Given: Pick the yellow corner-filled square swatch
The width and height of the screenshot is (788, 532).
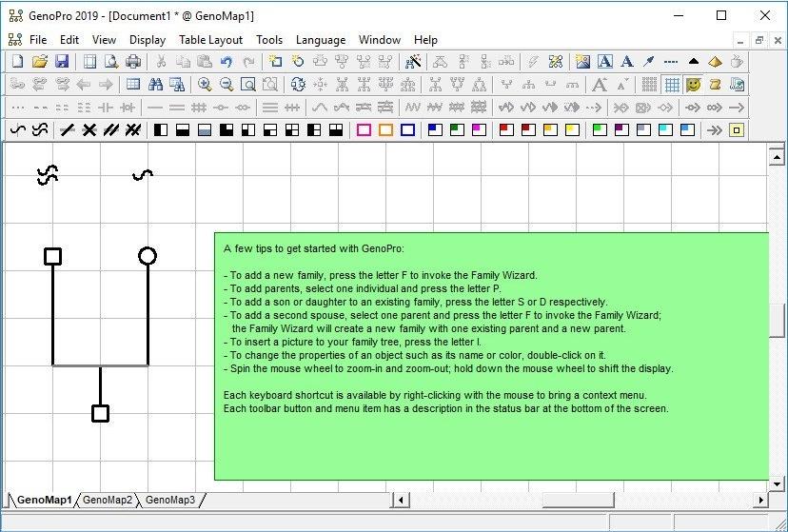Looking at the screenshot, I should tap(572, 130).
